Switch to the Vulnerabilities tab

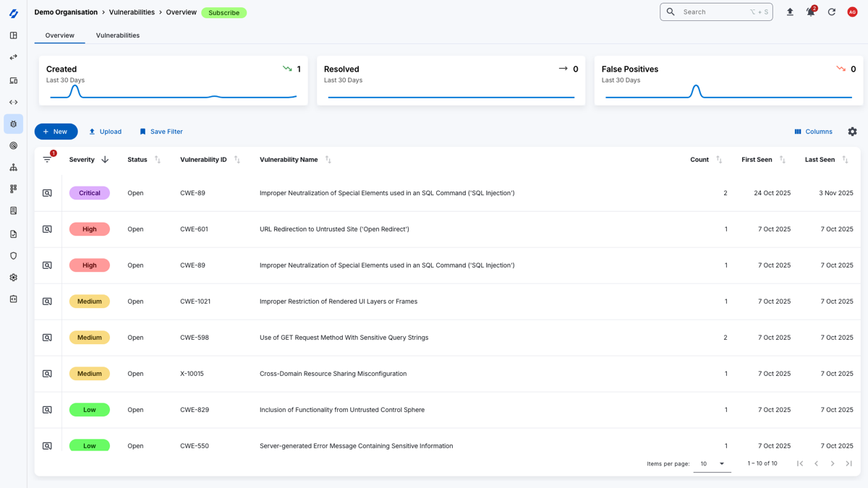click(x=118, y=35)
